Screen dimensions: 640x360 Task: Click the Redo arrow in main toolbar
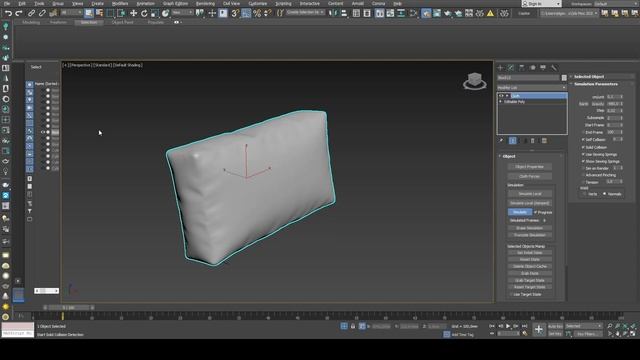(19, 13)
